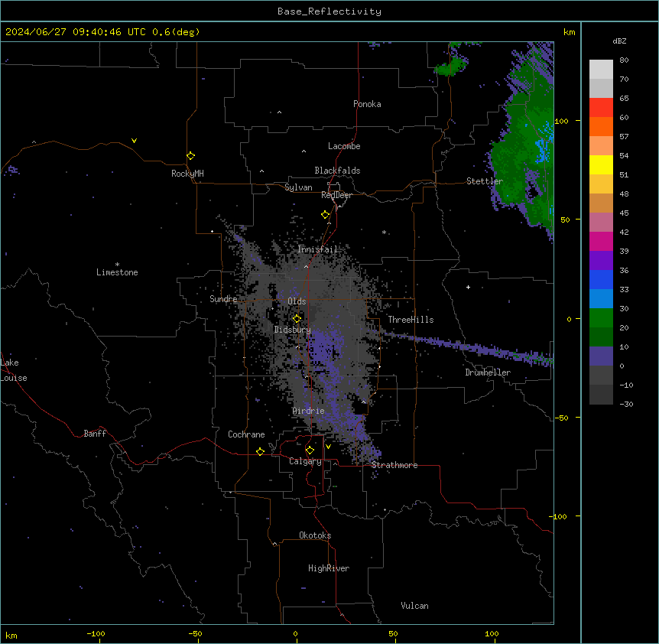Viewport: 659px width, 644px height.
Task: Click the Vulcan label
Action: 414,606
